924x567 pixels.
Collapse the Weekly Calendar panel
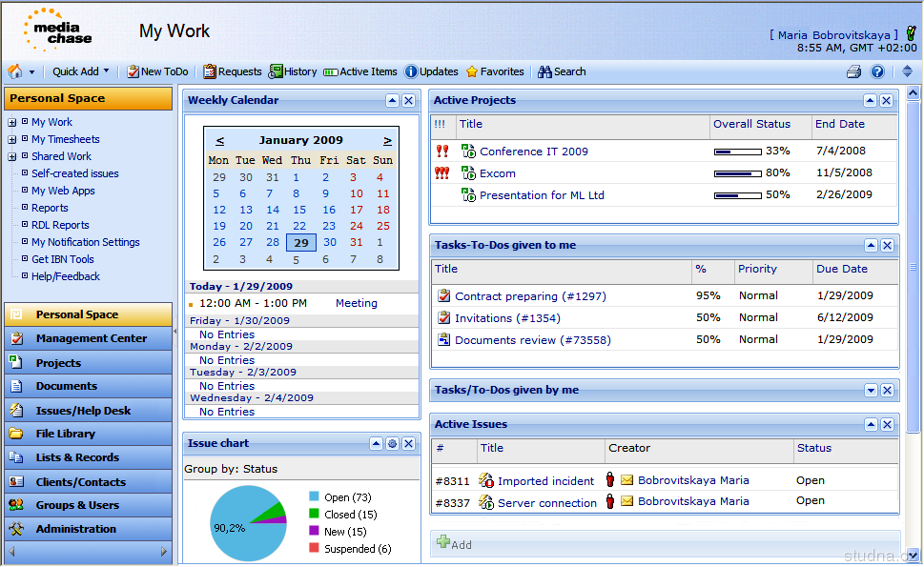[392, 101]
